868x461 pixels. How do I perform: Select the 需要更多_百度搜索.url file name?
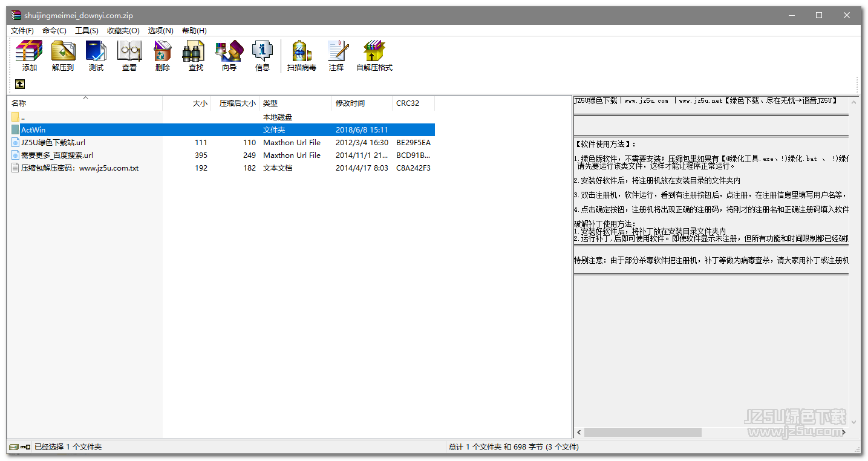point(57,155)
